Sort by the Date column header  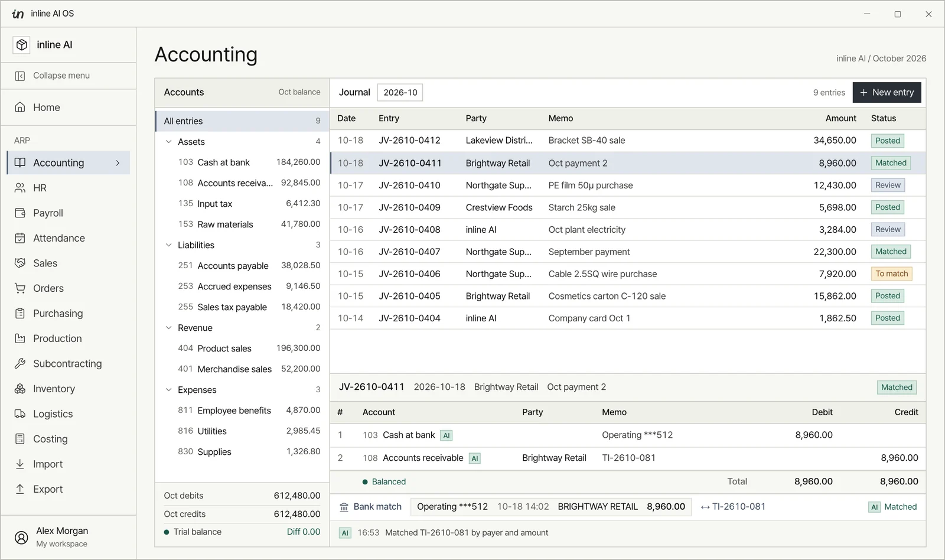point(346,119)
